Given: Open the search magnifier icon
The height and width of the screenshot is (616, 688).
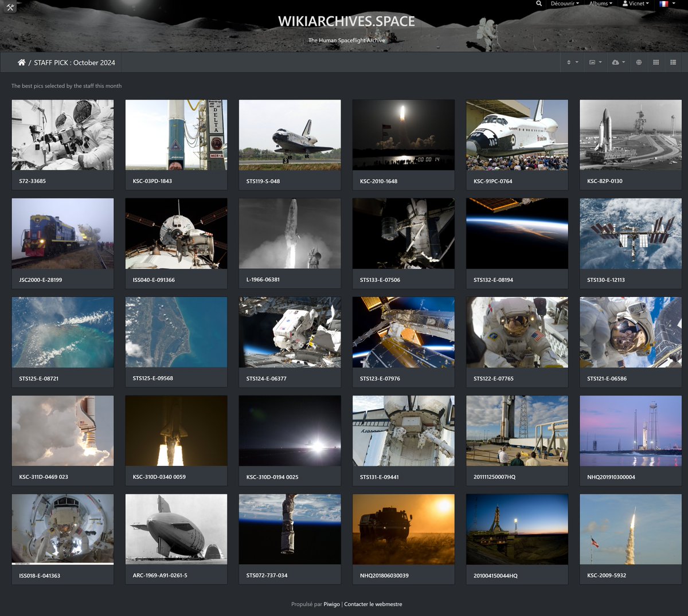Looking at the screenshot, I should click(539, 3).
